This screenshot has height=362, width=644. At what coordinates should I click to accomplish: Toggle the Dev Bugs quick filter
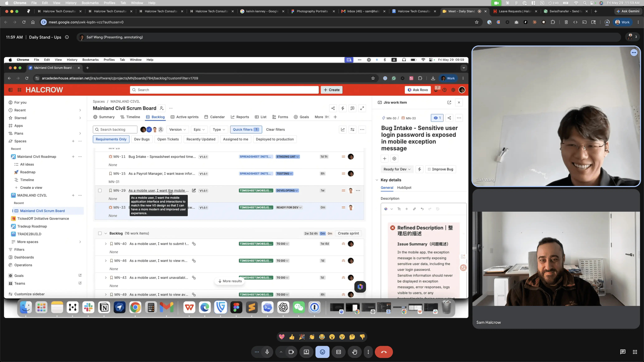[142, 139]
